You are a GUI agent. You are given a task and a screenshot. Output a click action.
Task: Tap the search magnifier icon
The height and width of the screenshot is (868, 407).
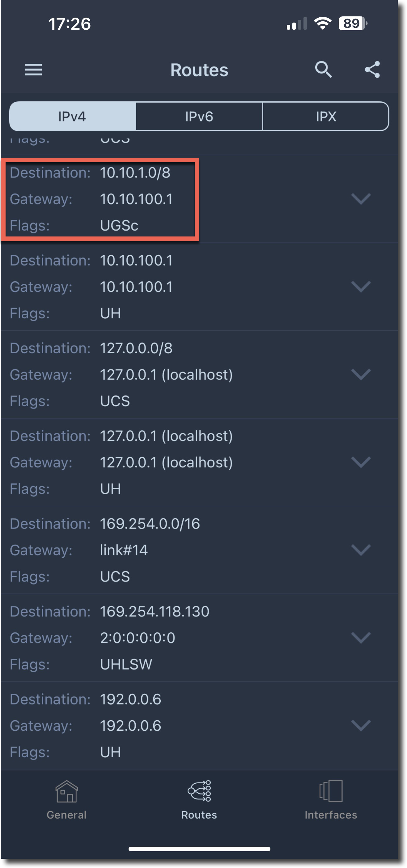pos(323,70)
